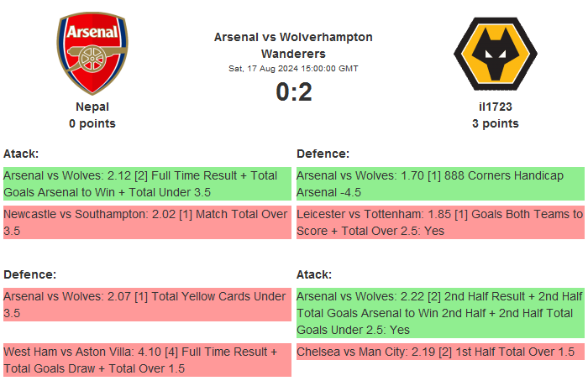This screenshot has width=588, height=386.
Task: Select Arsenal to Win + Total Under 3.5 bet
Action: pyautogui.click(x=147, y=184)
